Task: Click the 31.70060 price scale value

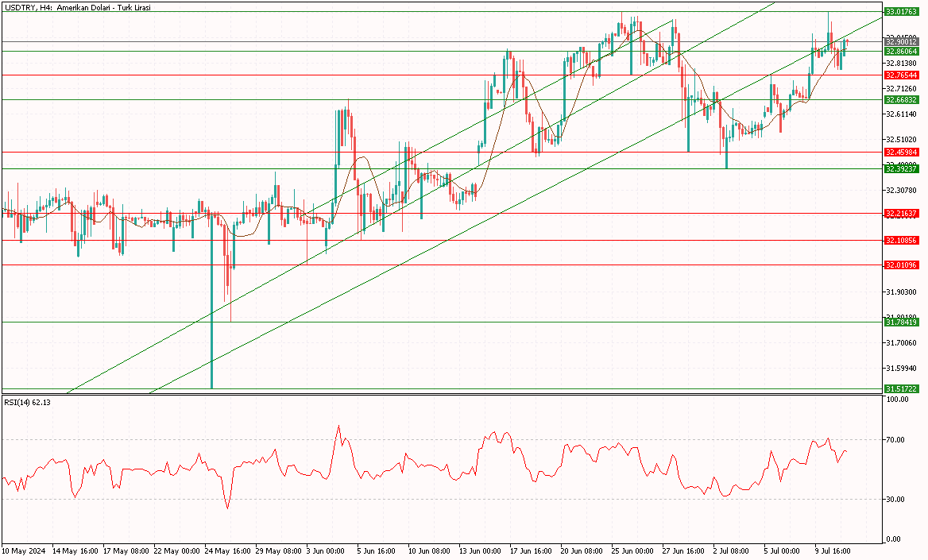Action: point(901,342)
